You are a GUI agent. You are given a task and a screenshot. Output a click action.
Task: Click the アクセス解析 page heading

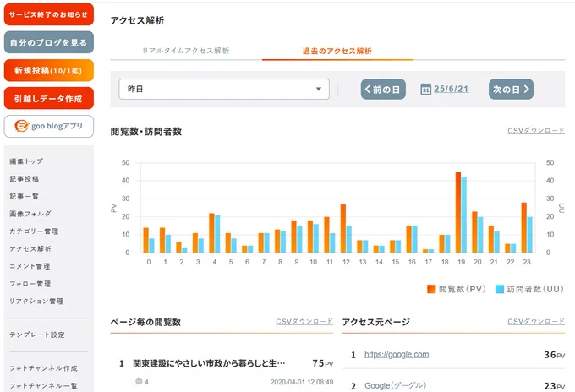pyautogui.click(x=137, y=20)
